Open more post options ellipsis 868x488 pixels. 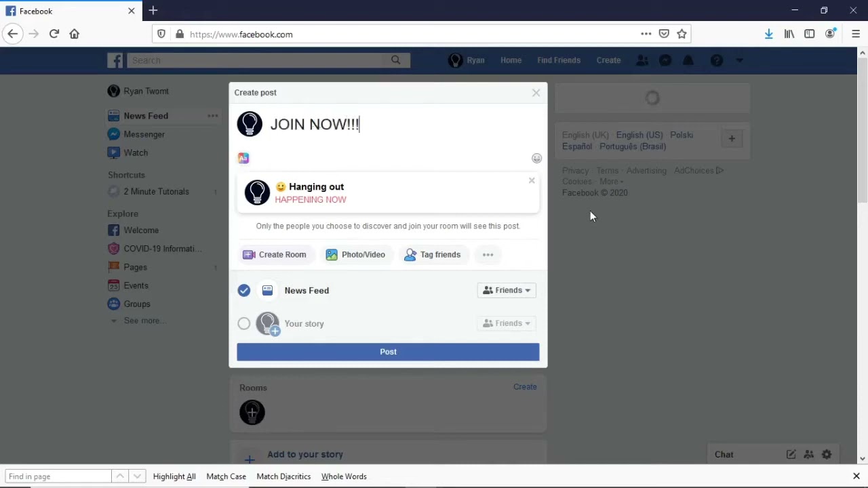click(x=488, y=255)
